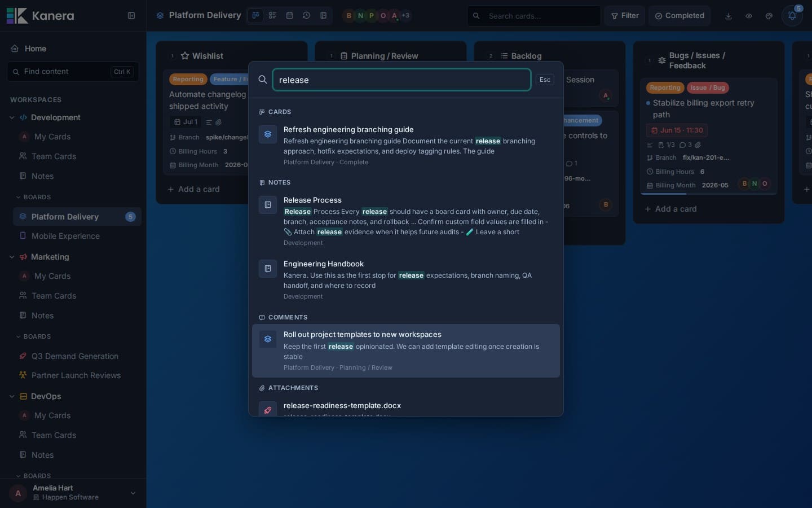Click Issue / Bug label on billing card
This screenshot has height=508, width=812.
[708, 87]
